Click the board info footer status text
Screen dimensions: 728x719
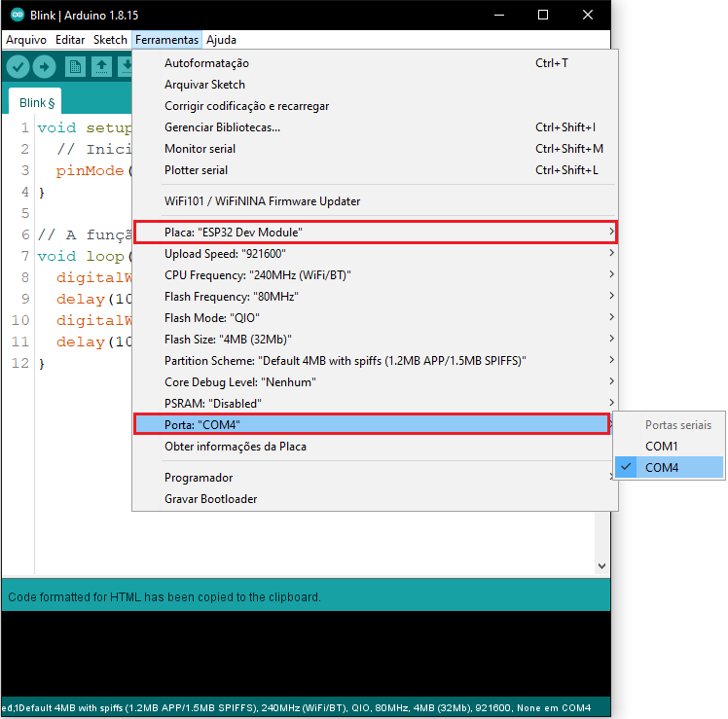pos(296,708)
